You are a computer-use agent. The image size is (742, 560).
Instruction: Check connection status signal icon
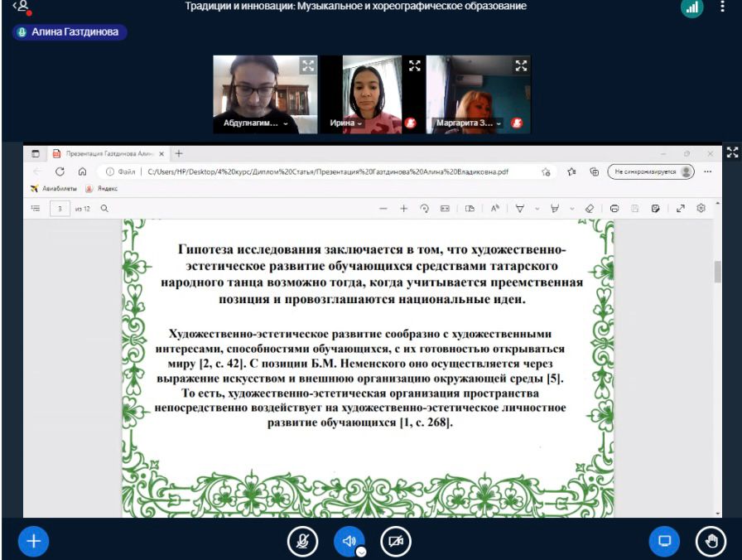[x=691, y=7]
